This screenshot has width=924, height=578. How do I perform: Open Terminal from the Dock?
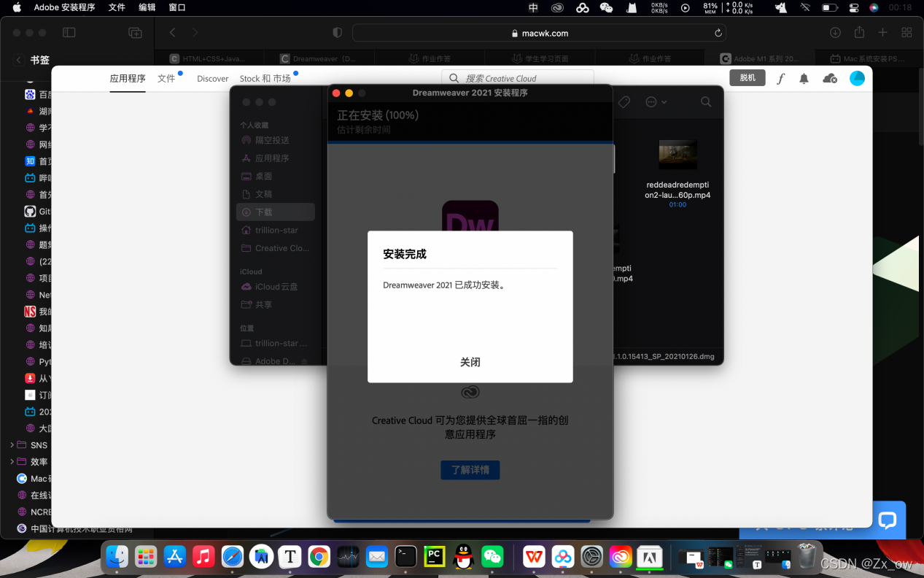(405, 558)
